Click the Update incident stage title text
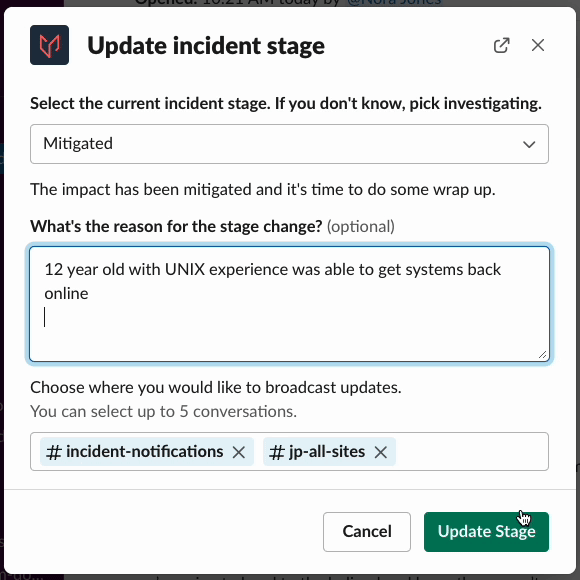Screen dimensions: 580x580 pyautogui.click(x=206, y=46)
